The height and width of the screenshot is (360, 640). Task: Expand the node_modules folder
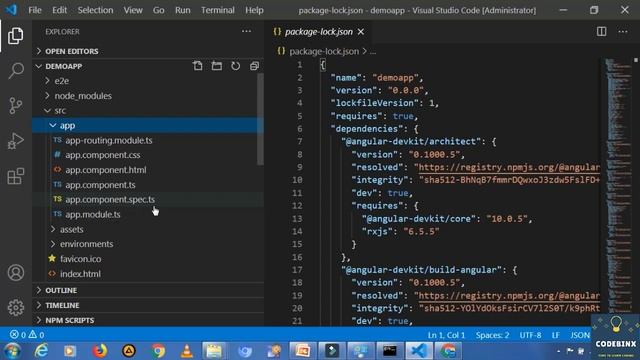click(x=148, y=96)
